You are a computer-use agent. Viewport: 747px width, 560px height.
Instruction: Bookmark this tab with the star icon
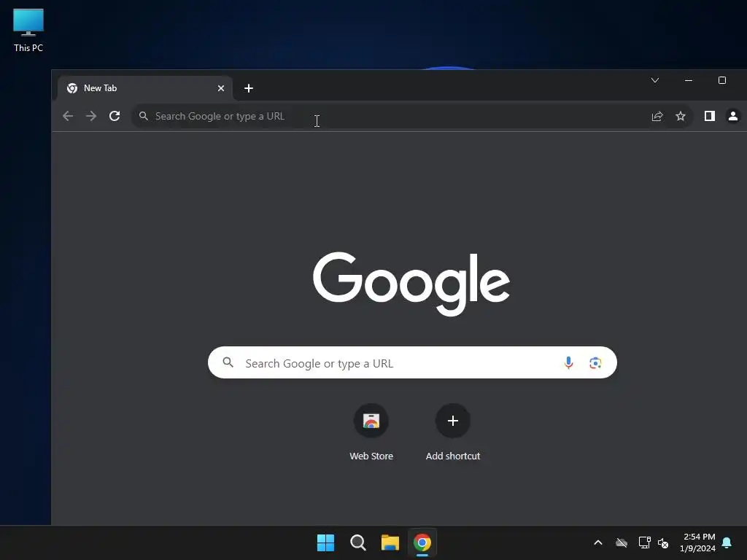tap(681, 116)
